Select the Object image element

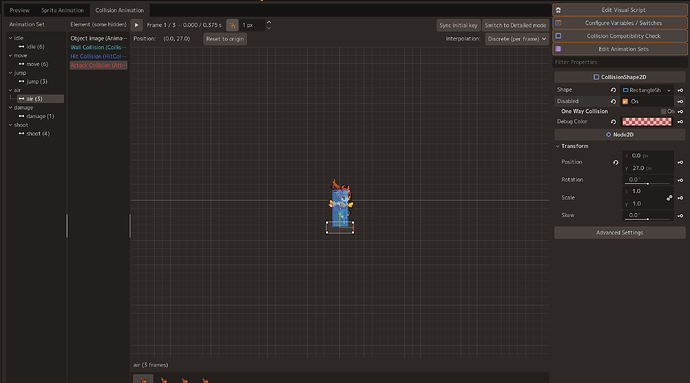[99, 38]
